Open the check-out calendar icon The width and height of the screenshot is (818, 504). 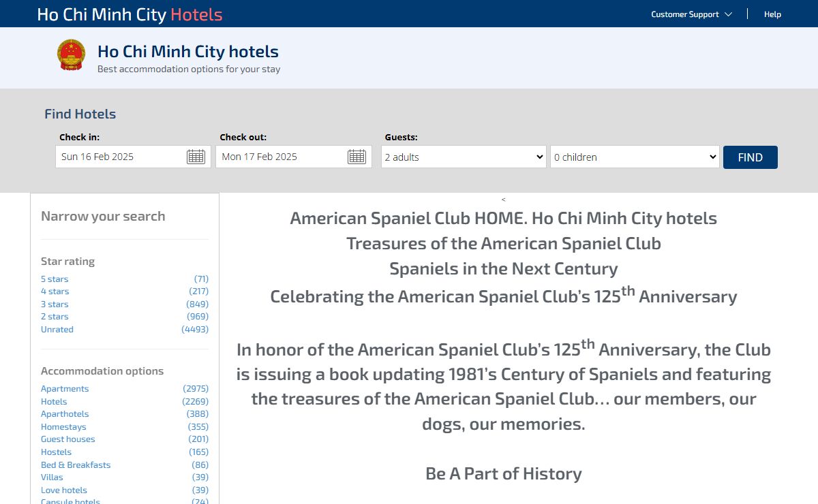357,157
